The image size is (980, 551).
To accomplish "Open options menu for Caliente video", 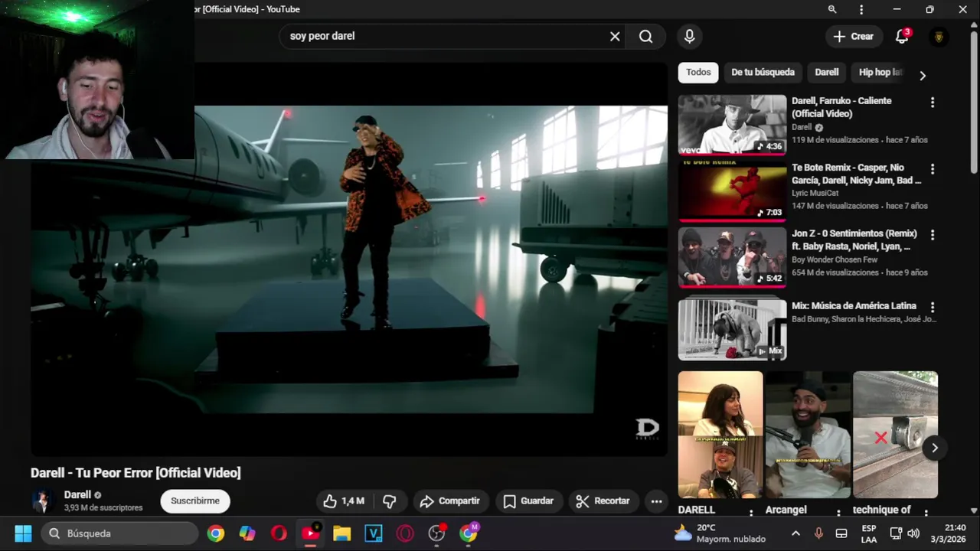I will click(x=932, y=103).
